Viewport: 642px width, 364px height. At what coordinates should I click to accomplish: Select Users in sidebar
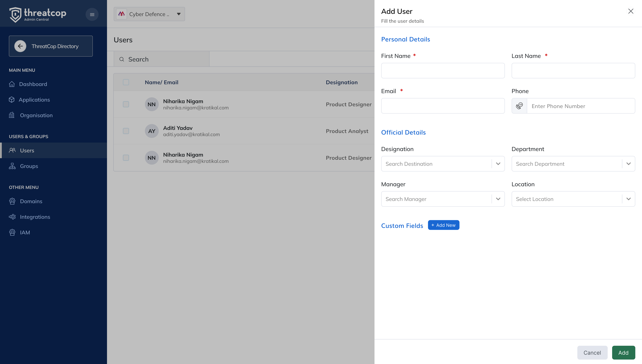pos(53,150)
